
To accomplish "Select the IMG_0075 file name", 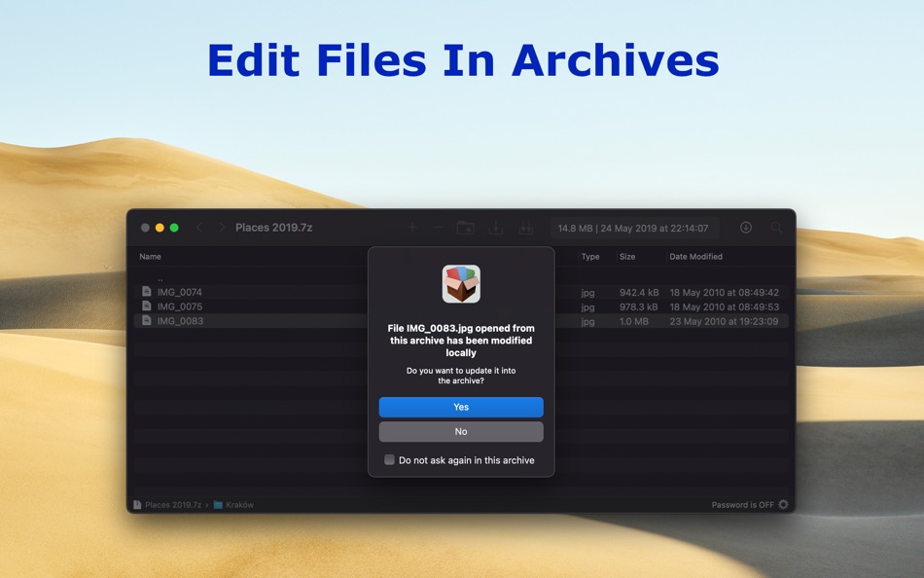I will click(x=180, y=307).
